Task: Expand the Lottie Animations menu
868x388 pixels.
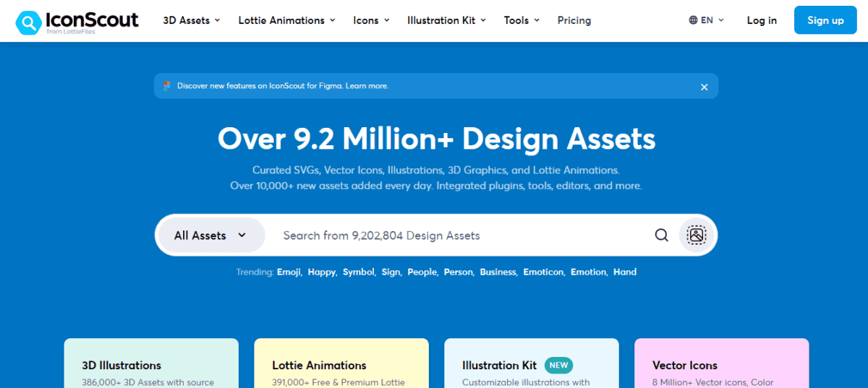Action: [x=287, y=20]
